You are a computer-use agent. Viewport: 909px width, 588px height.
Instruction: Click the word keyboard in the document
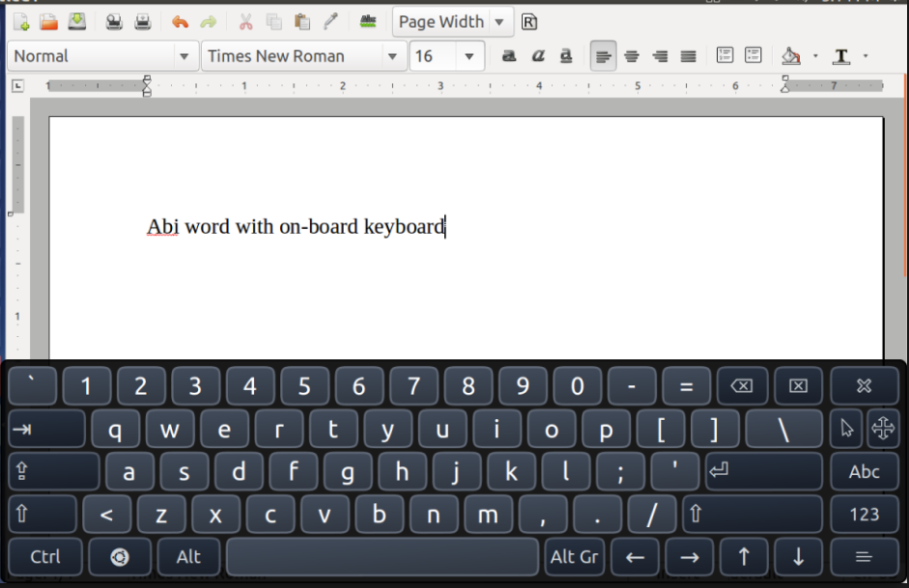coord(404,227)
